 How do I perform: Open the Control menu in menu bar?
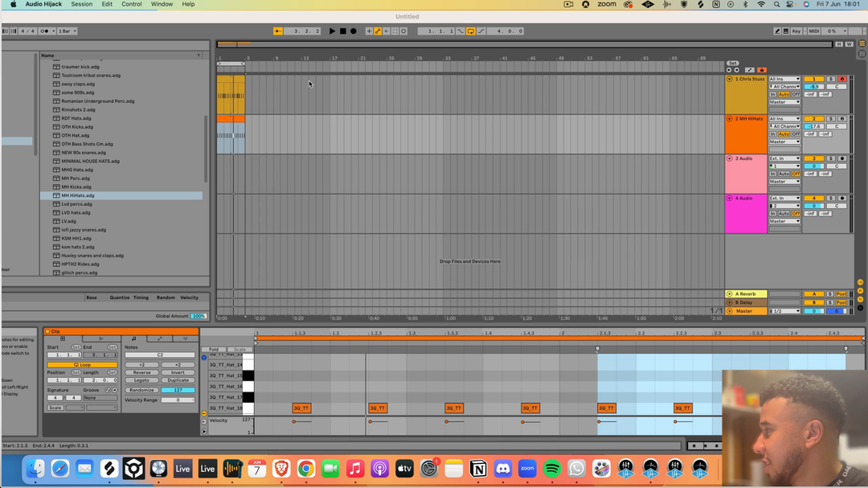coord(131,4)
